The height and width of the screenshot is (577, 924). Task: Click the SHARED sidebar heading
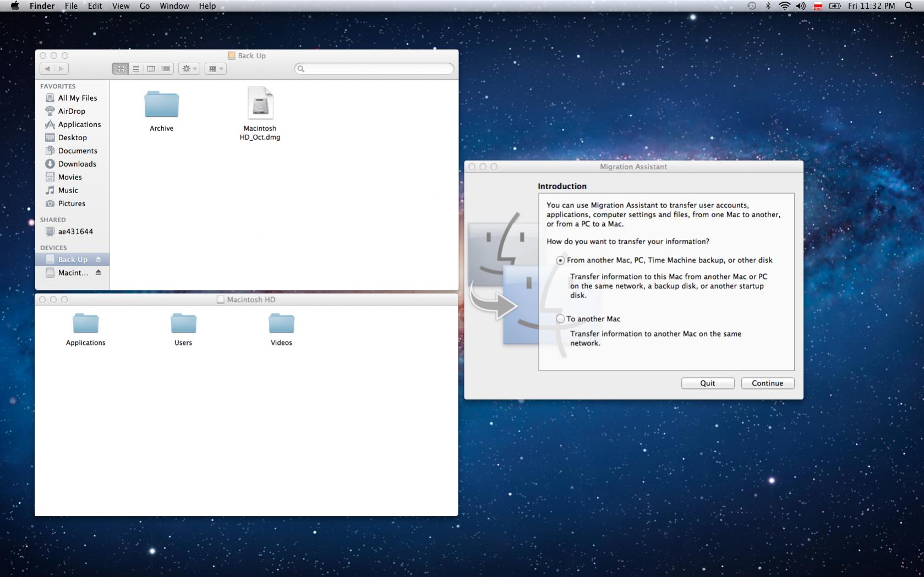point(53,220)
